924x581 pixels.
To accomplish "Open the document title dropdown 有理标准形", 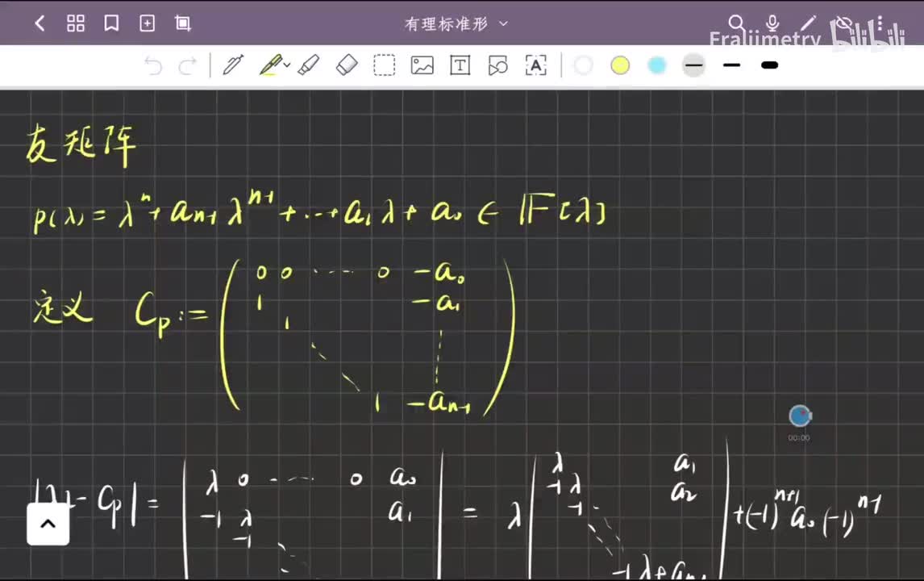I will (x=456, y=23).
